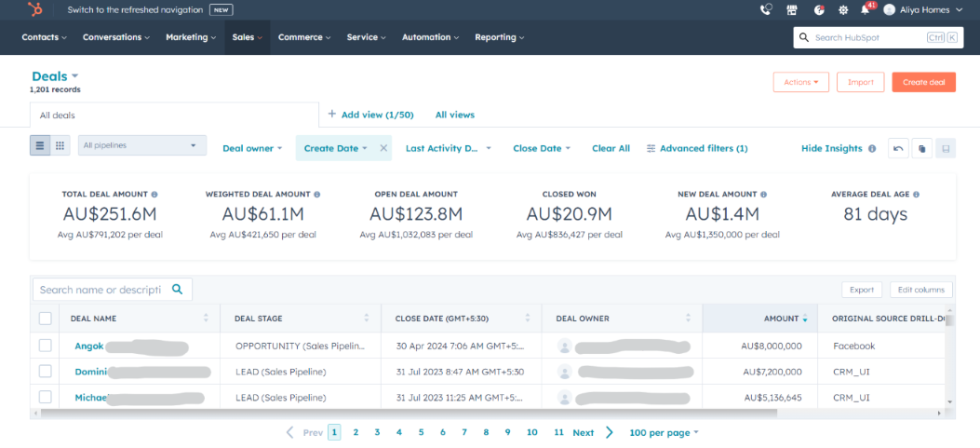Open the Reporting menu
This screenshot has width=980, height=448.
[x=500, y=37]
